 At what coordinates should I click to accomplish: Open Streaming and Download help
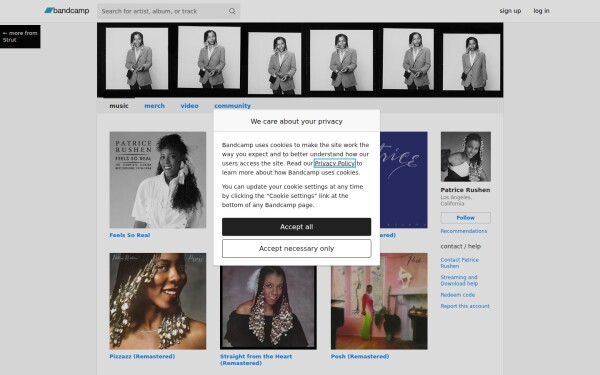[x=459, y=280]
